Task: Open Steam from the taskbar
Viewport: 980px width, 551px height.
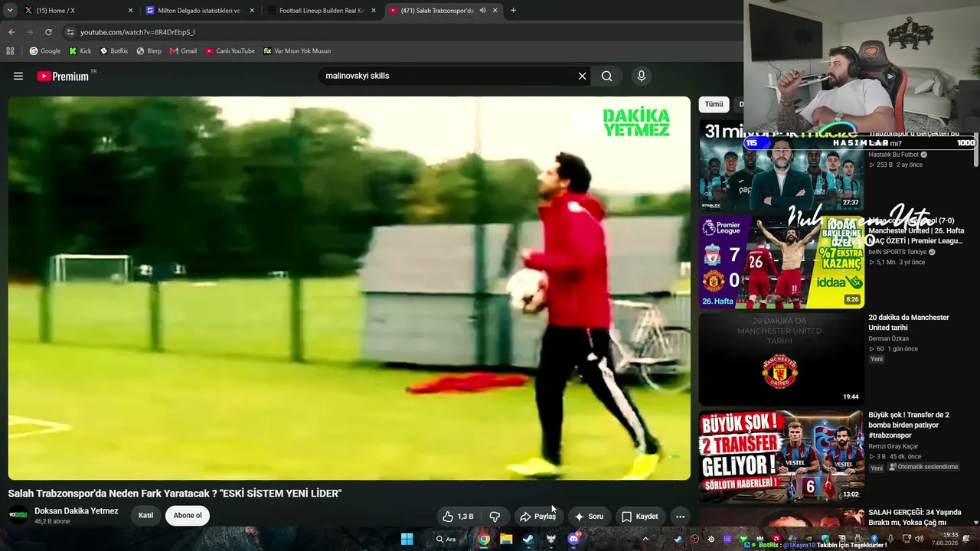Action: pyautogui.click(x=528, y=539)
